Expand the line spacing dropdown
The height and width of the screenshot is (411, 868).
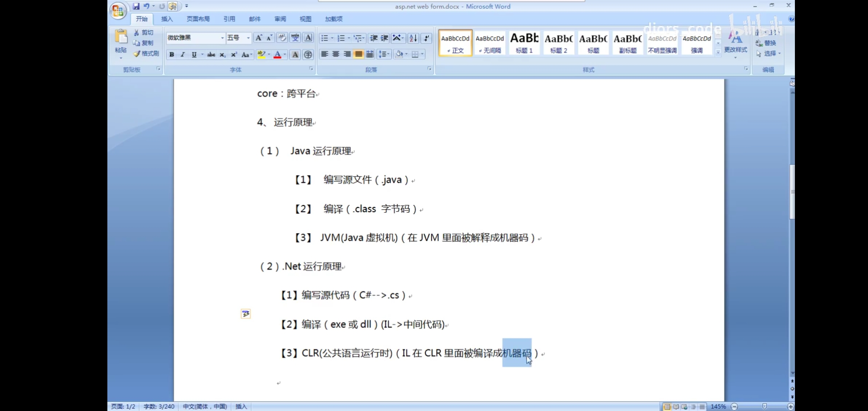point(384,54)
